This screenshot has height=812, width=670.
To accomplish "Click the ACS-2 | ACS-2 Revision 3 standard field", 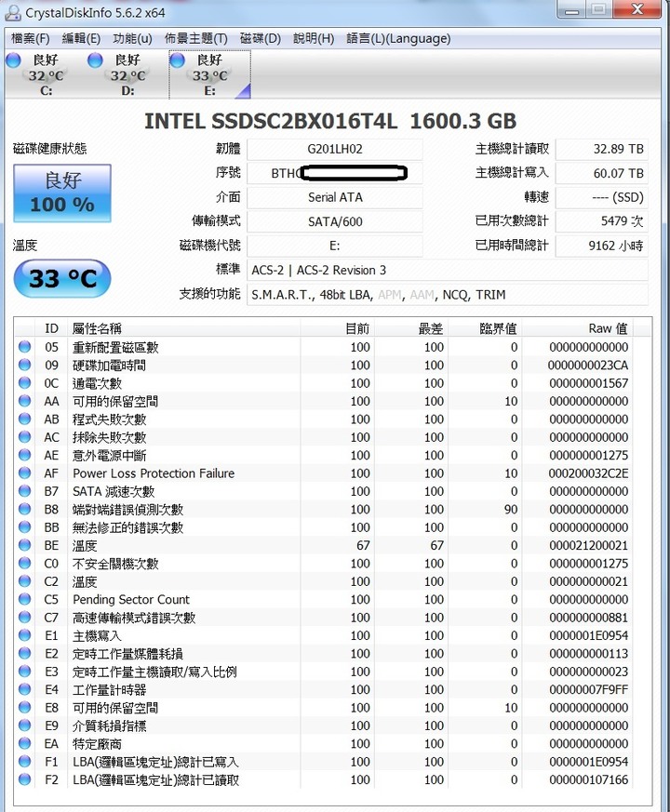I will click(x=448, y=271).
